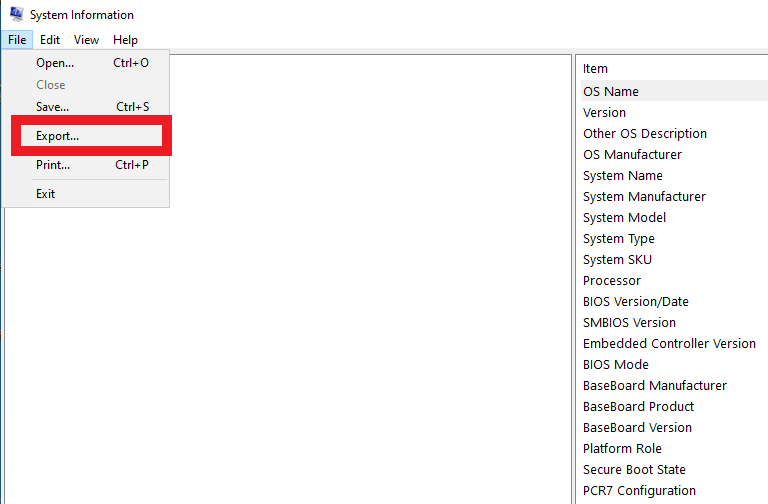Select the BaseBoard Manufacturer row
Image resolution: width=768 pixels, height=504 pixels.
click(x=674, y=386)
